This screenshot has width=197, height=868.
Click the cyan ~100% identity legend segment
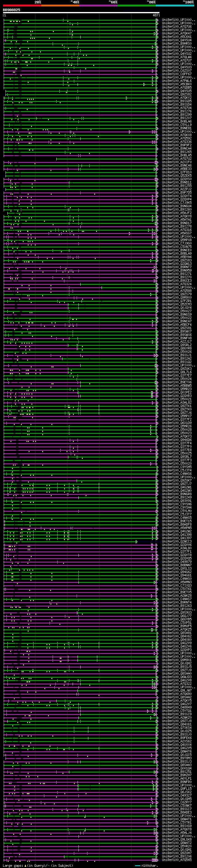[175, 6]
